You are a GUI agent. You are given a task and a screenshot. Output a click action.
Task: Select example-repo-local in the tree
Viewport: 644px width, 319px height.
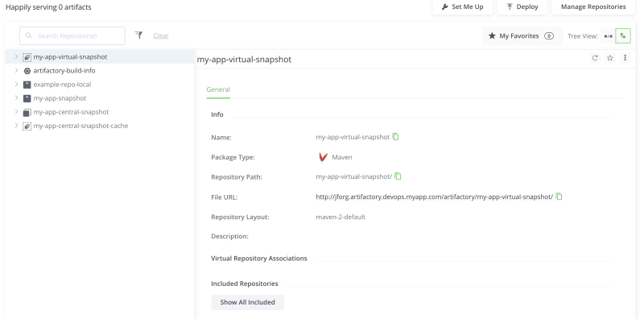(x=62, y=85)
